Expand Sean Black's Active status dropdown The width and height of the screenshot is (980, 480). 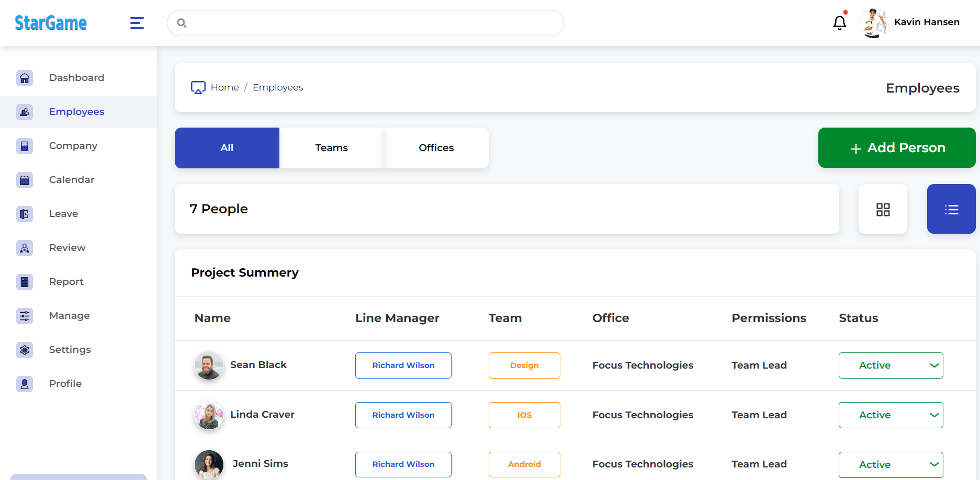point(891,365)
